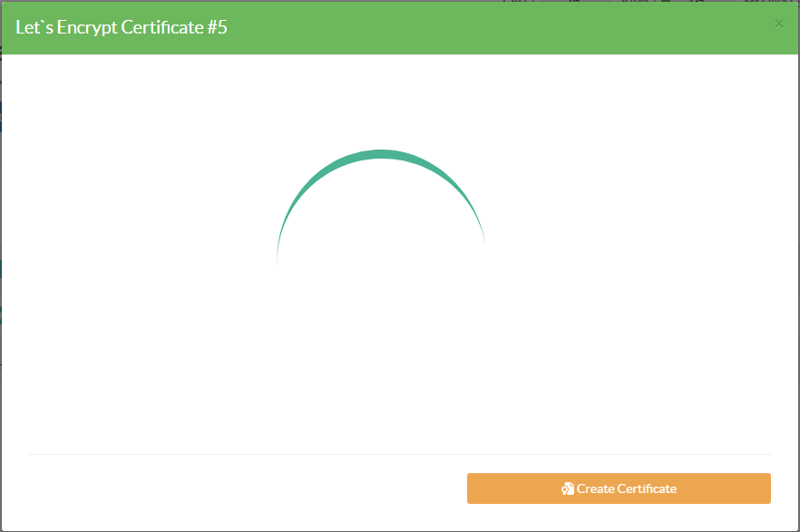Screen dimensions: 800x532
Task: Click the right tail of the spinner
Action: click(483, 237)
